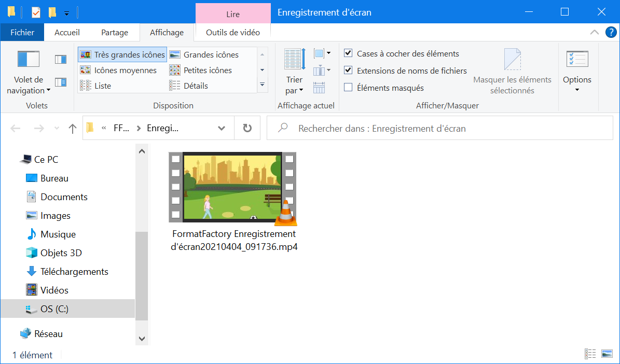Select Détails layout
Viewport: 620px width, 364px height.
click(x=189, y=86)
